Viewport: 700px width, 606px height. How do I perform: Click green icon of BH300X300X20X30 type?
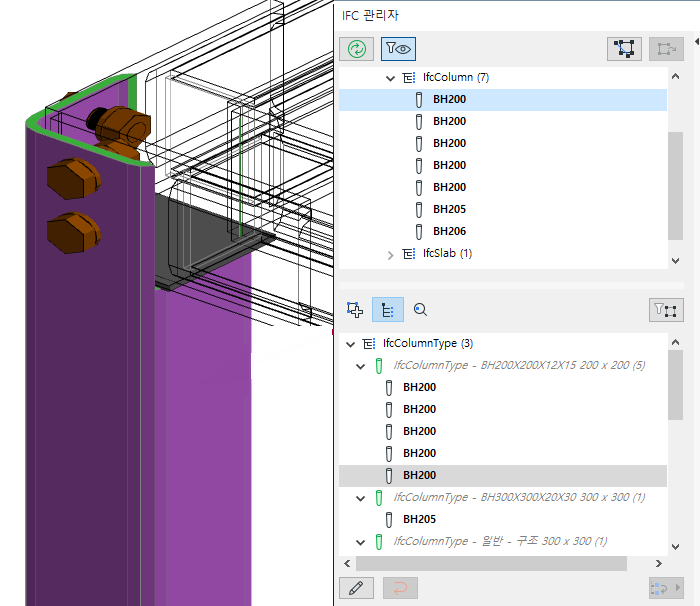379,497
